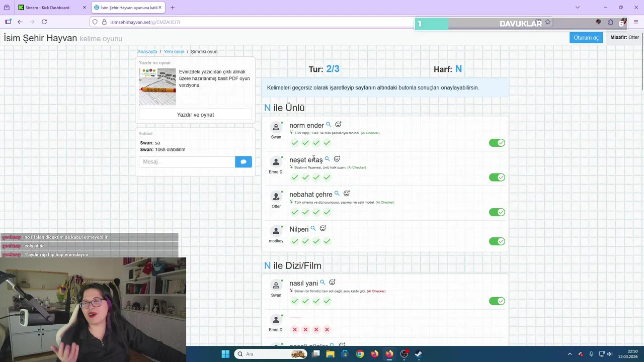644x362 pixels.
Task: Show hidden system tray icons
Action: 570,354
